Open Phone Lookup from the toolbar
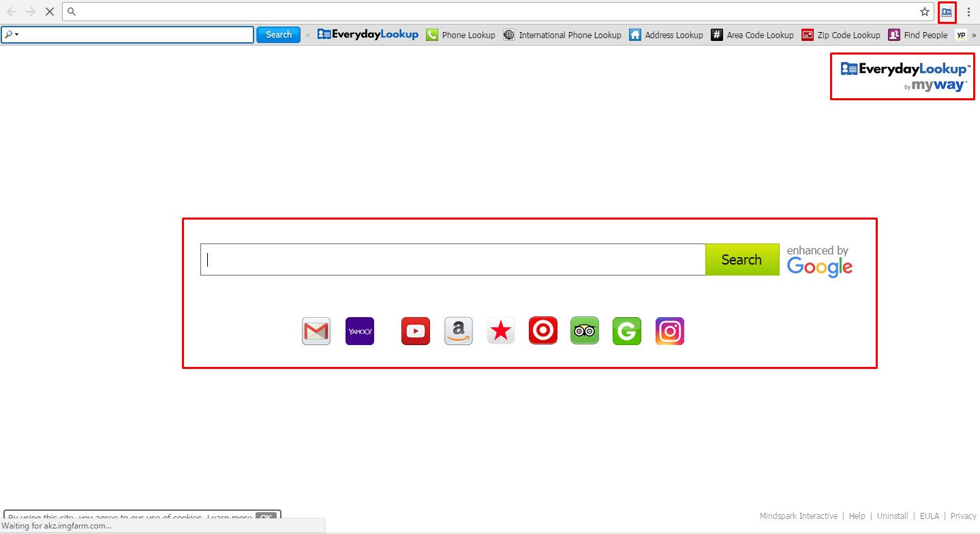 tap(461, 35)
